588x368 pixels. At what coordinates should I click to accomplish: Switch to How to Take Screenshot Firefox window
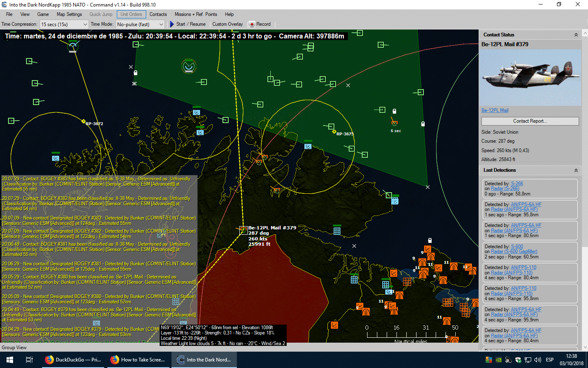pyautogui.click(x=138, y=360)
